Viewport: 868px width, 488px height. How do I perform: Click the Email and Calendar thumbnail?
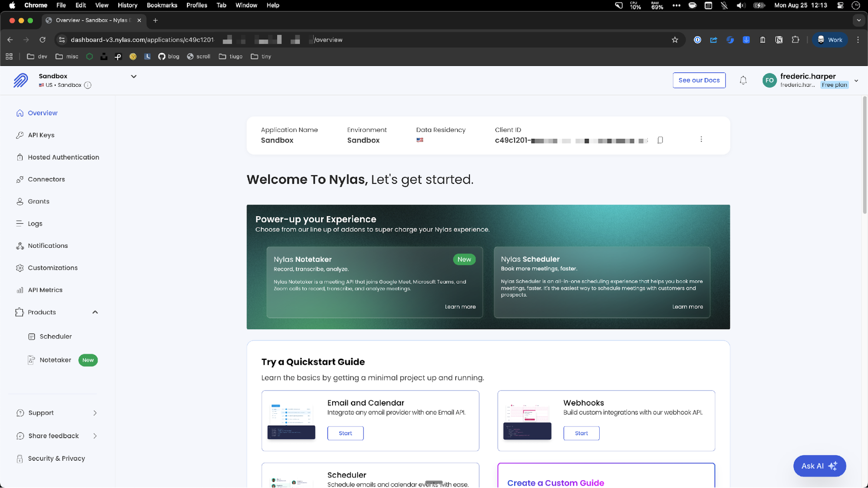[291, 421]
